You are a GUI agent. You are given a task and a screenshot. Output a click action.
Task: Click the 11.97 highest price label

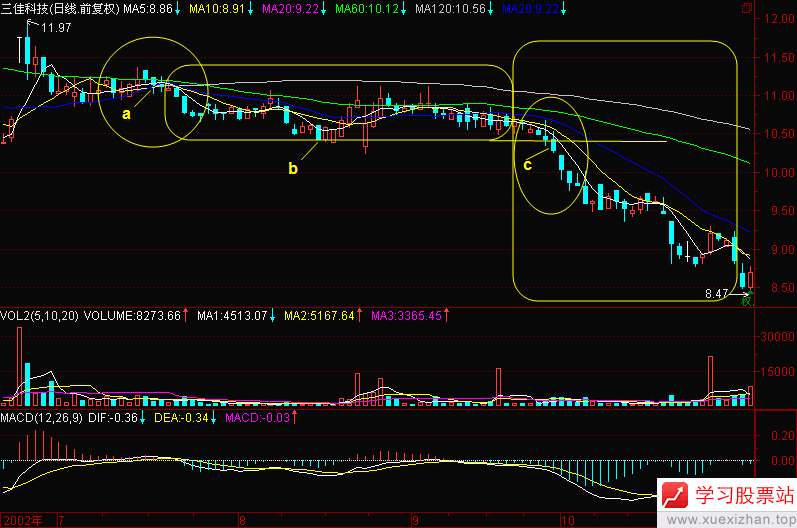tap(56, 28)
